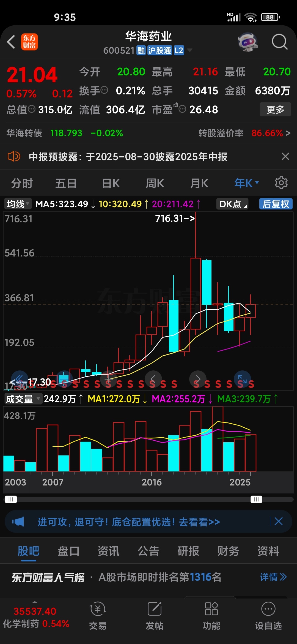Switch to 日K daily candlestick
This screenshot has height=644, width=297.
111,183
